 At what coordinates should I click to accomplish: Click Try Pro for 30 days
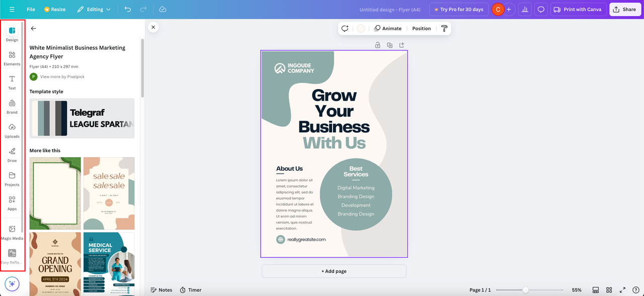tap(458, 10)
